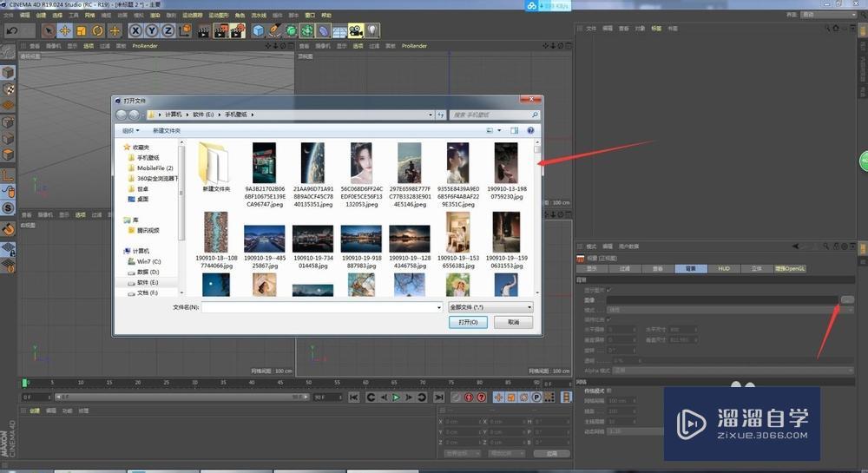
Task: Open Edit Render Settings icon
Action: (238, 30)
